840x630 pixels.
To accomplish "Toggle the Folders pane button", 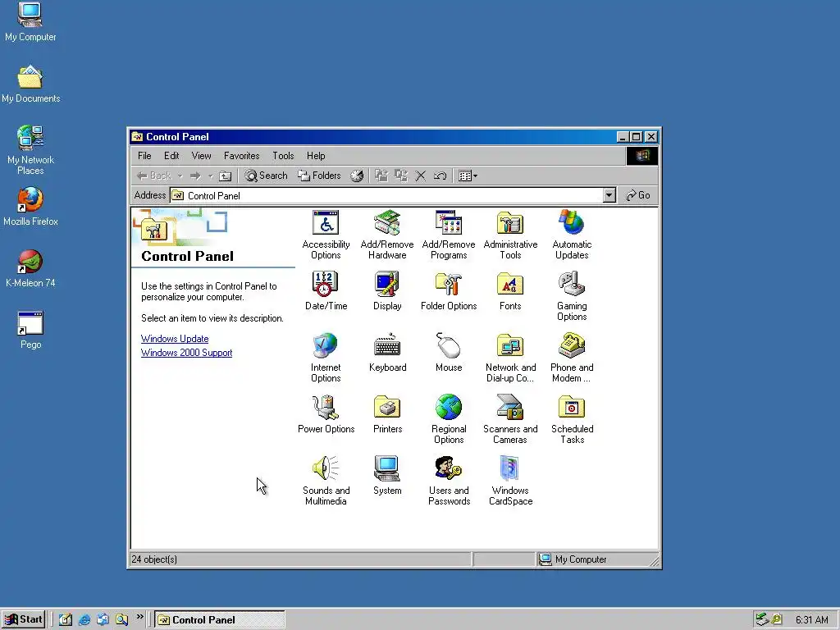I will tap(319, 176).
